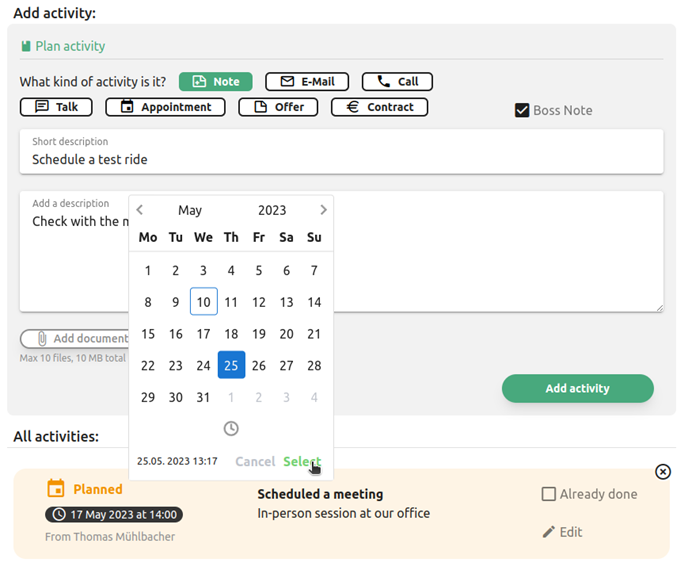Select May 22 in the calendar
The image size is (688, 565).
point(148,365)
